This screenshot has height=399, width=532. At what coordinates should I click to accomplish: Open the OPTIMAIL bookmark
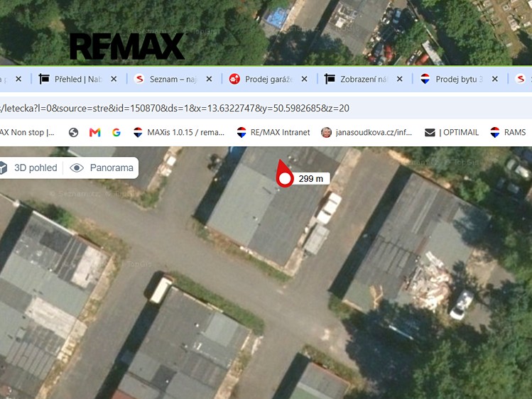coord(452,132)
